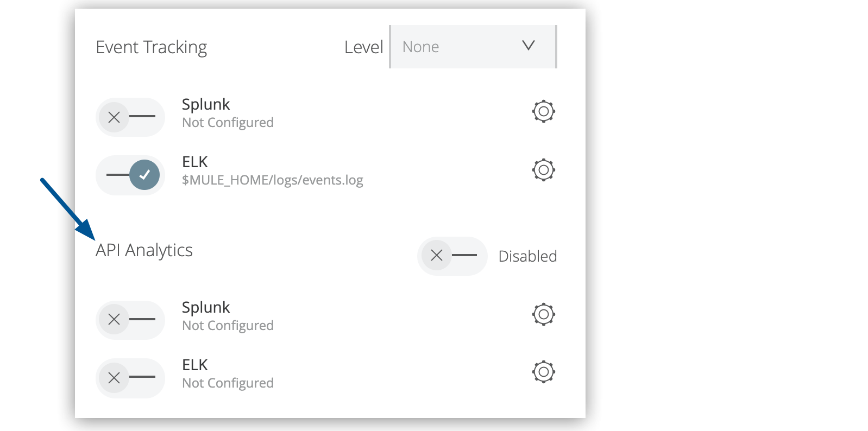This screenshot has width=868, height=431.
Task: Click the $MULE_HOME/logs/events.log path text
Action: [x=272, y=180]
